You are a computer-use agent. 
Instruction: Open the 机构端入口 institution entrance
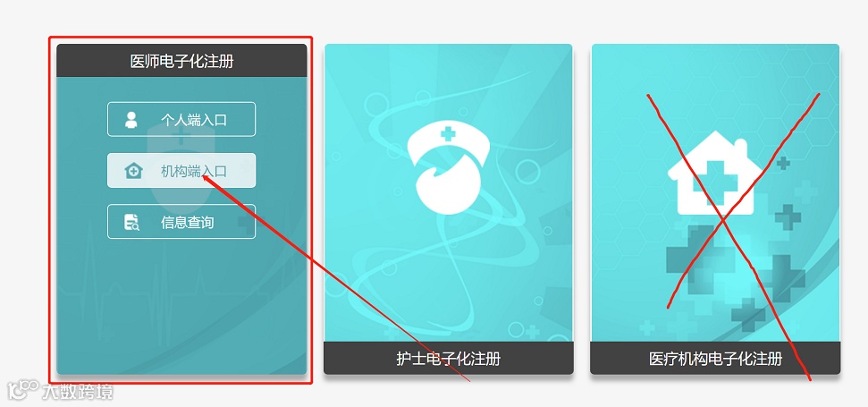coord(181,171)
